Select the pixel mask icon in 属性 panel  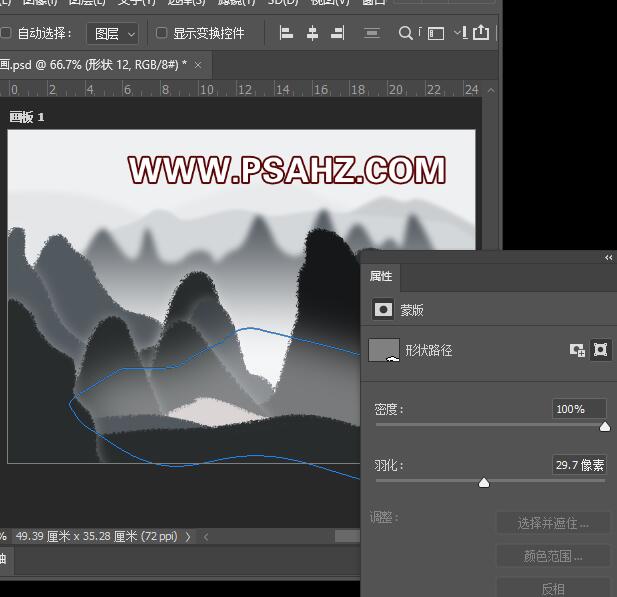383,309
